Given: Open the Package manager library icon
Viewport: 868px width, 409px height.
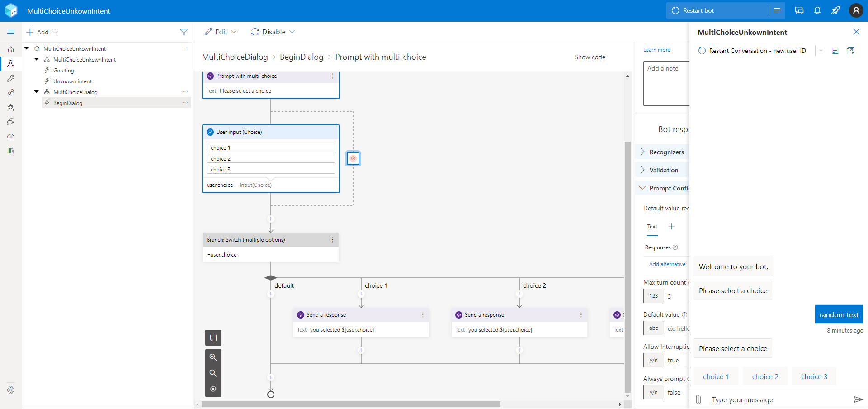Looking at the screenshot, I should pos(11,151).
